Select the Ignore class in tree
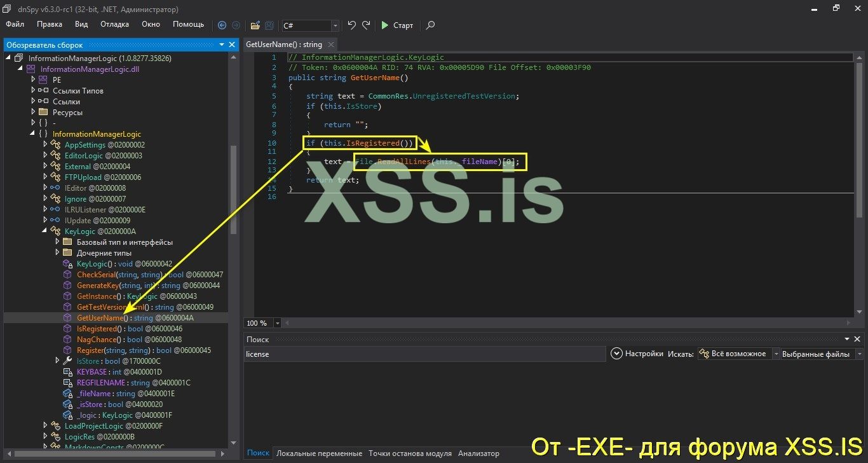The width and height of the screenshot is (868, 463). [x=95, y=198]
